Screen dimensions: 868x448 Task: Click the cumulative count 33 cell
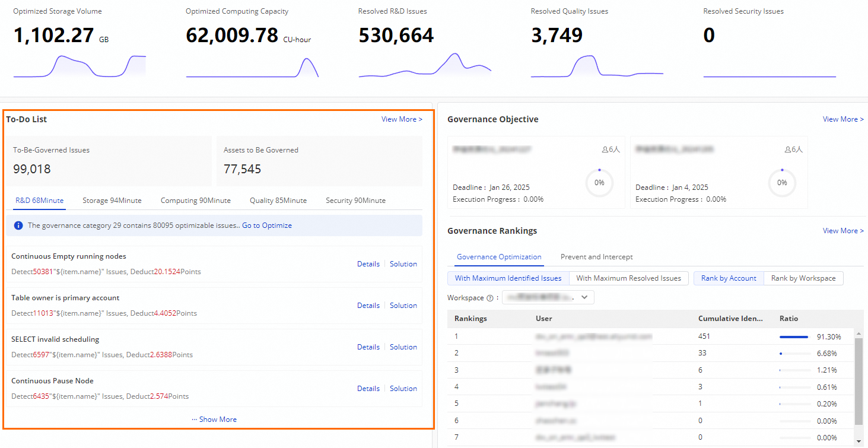pos(702,353)
